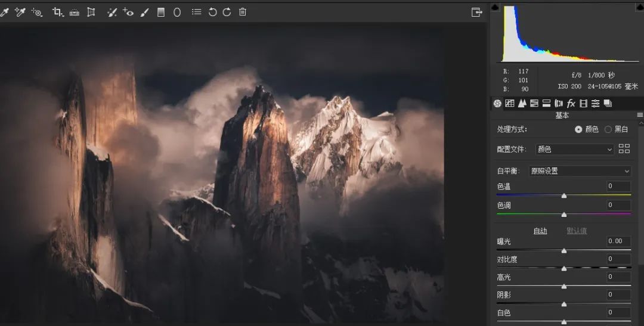
Task: Click the 曝光 exposure slider handle
Action: coord(564,251)
